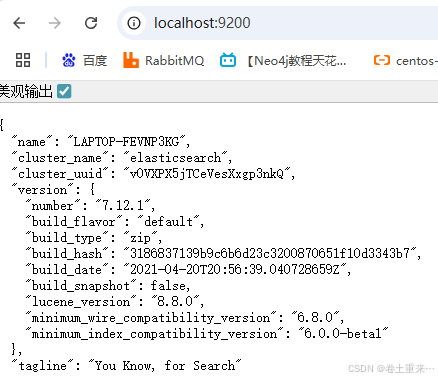Go back to the previous page

click(19, 23)
